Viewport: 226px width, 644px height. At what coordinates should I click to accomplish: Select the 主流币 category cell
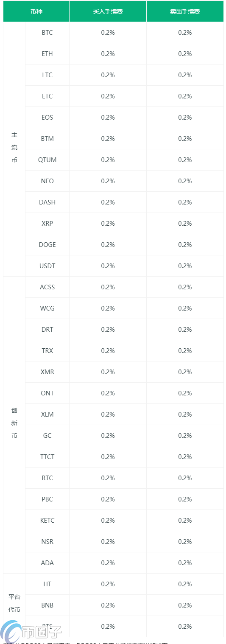14,149
